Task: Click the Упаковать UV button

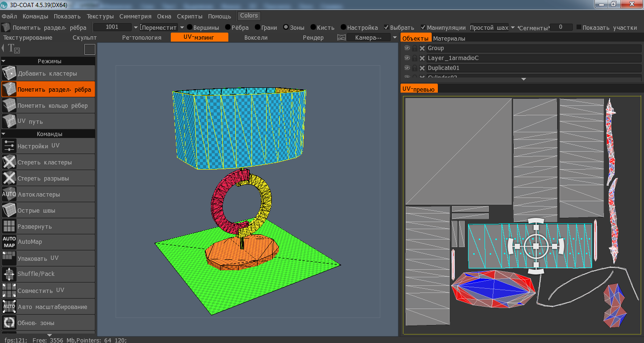Action: pos(38,258)
